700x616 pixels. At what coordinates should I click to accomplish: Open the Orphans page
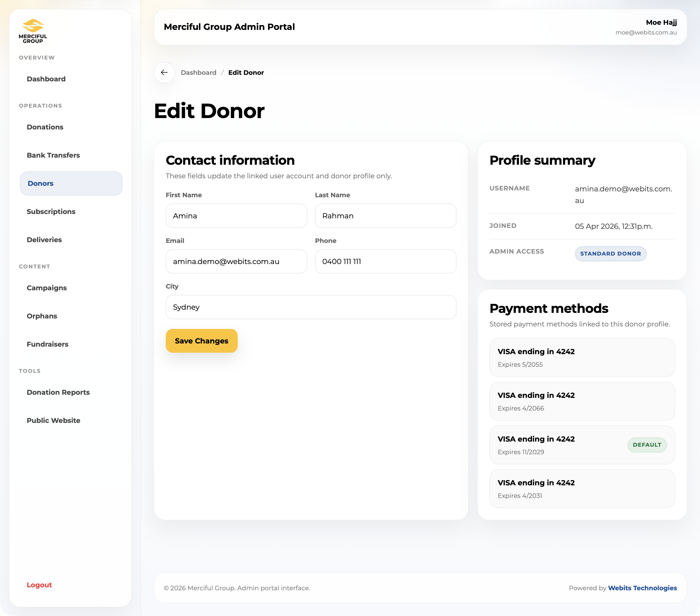point(42,316)
